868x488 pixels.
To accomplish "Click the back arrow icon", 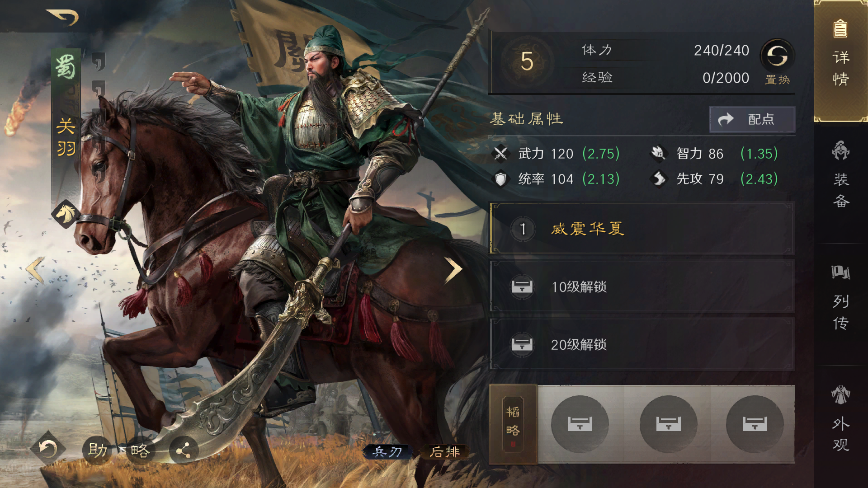I will point(63,17).
